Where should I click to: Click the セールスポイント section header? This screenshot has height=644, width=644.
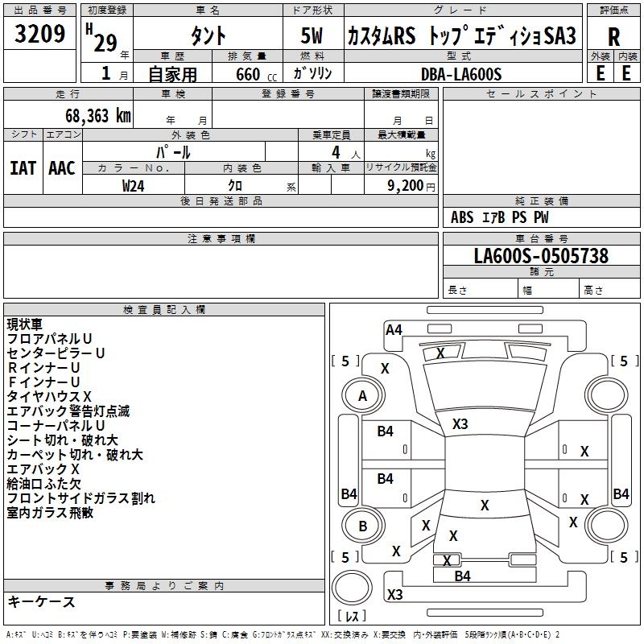[x=543, y=93]
